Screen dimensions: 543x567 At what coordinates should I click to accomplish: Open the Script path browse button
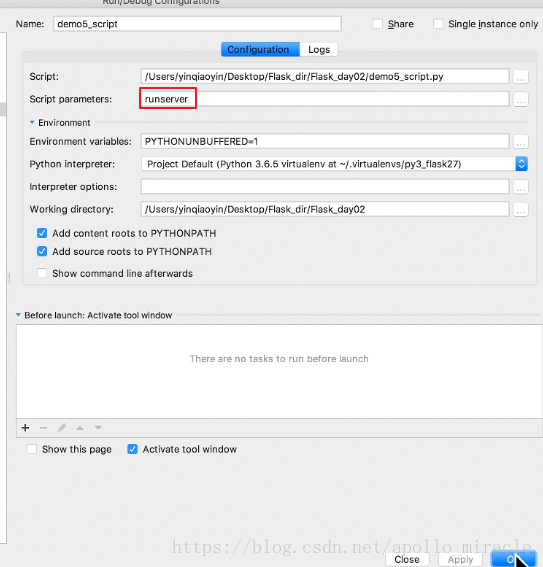point(521,77)
